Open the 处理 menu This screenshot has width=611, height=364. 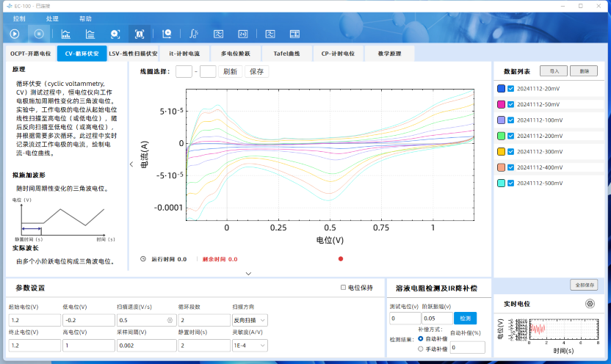click(52, 18)
